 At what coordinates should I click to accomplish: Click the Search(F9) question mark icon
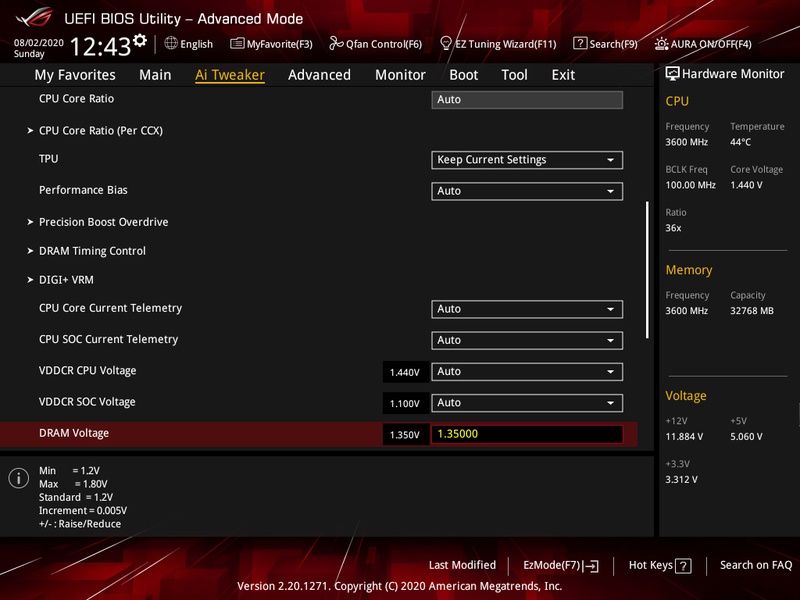[580, 43]
